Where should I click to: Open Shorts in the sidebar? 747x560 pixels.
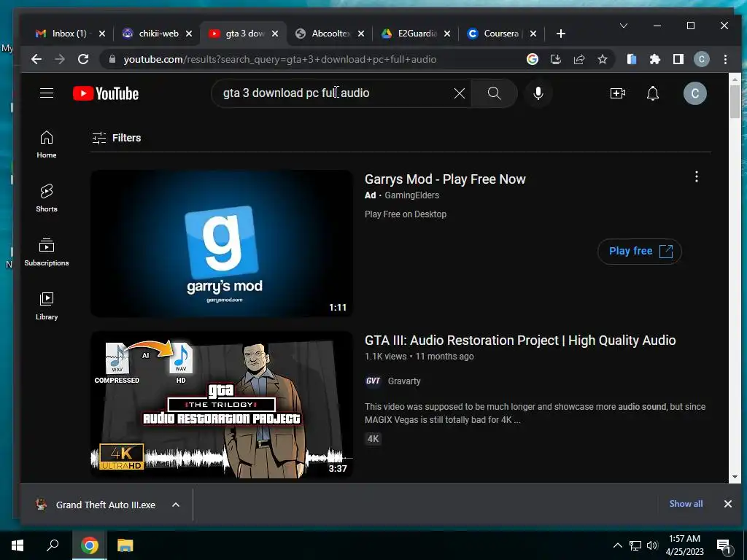47,198
